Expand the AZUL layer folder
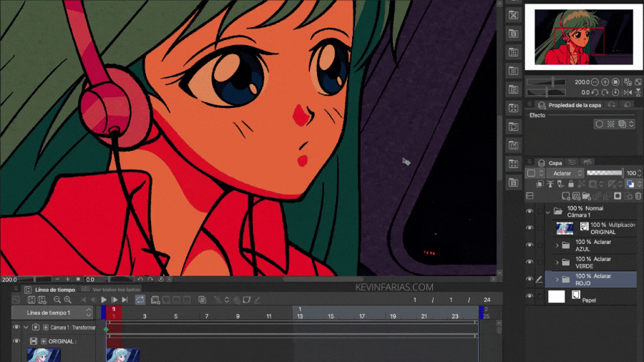This screenshot has height=362, width=644. point(557,245)
